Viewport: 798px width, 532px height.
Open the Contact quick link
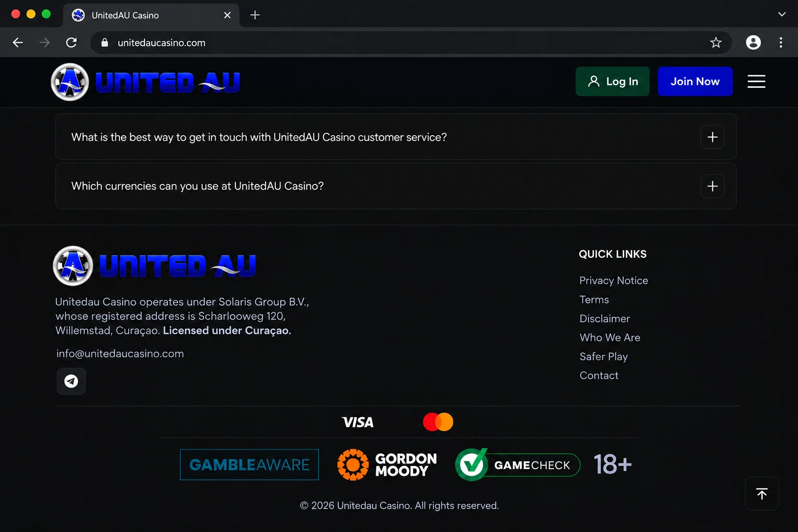click(x=599, y=376)
